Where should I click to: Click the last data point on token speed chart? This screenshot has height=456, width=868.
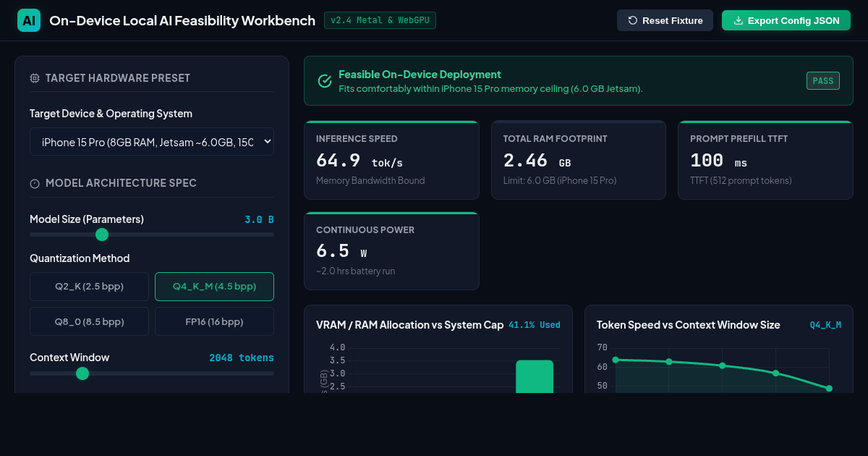point(829,389)
